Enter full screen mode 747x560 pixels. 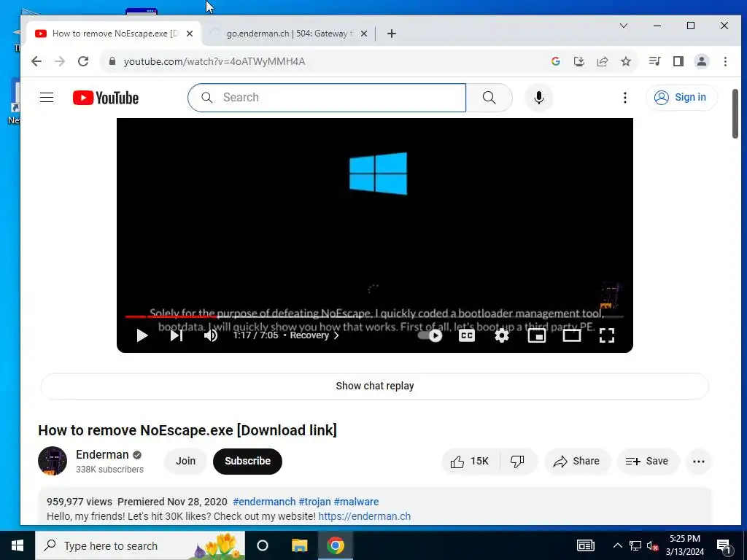pyautogui.click(x=606, y=335)
